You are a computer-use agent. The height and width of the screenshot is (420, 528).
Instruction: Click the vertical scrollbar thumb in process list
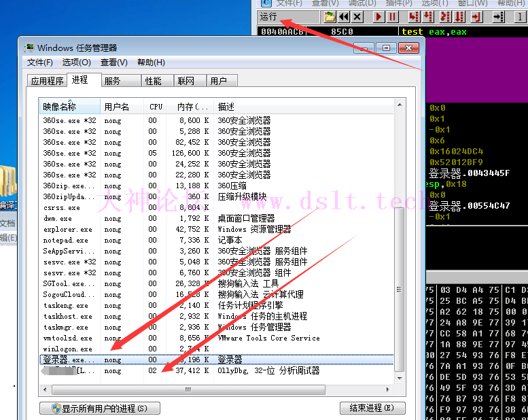pyautogui.click(x=400, y=289)
